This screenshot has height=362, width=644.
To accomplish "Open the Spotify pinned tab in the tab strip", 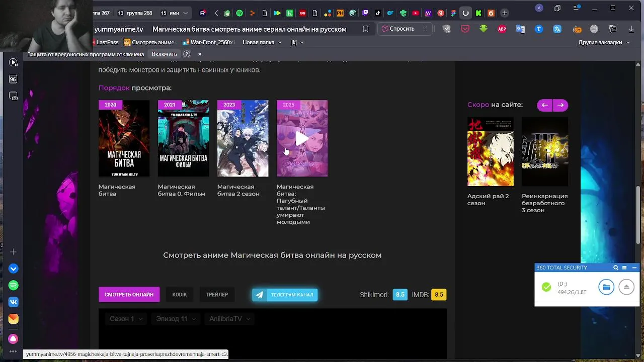I will 239,13.
